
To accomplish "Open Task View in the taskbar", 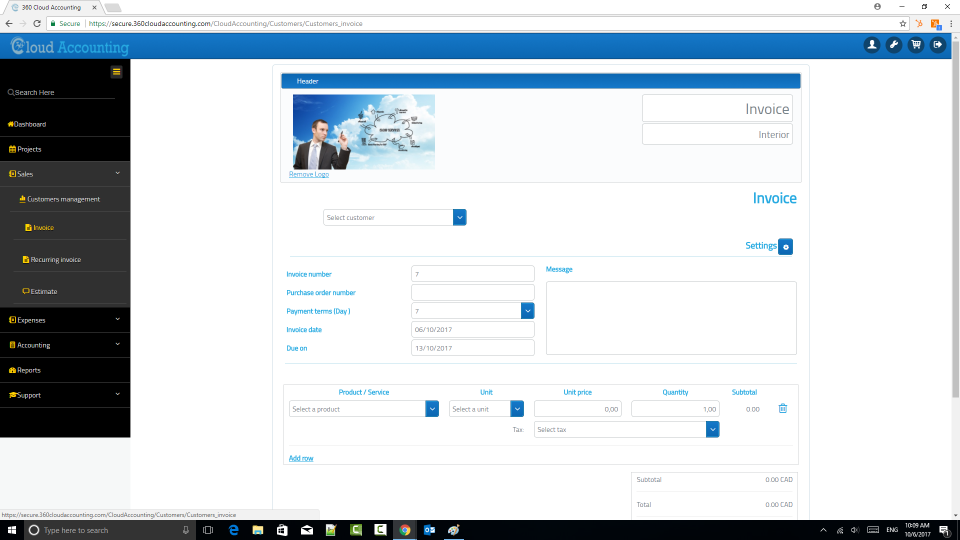I will [x=208, y=530].
